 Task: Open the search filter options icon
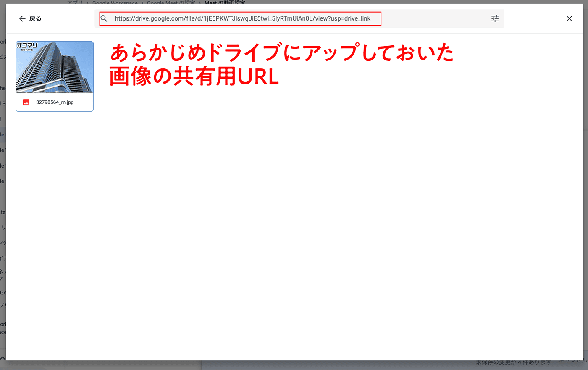[495, 18]
